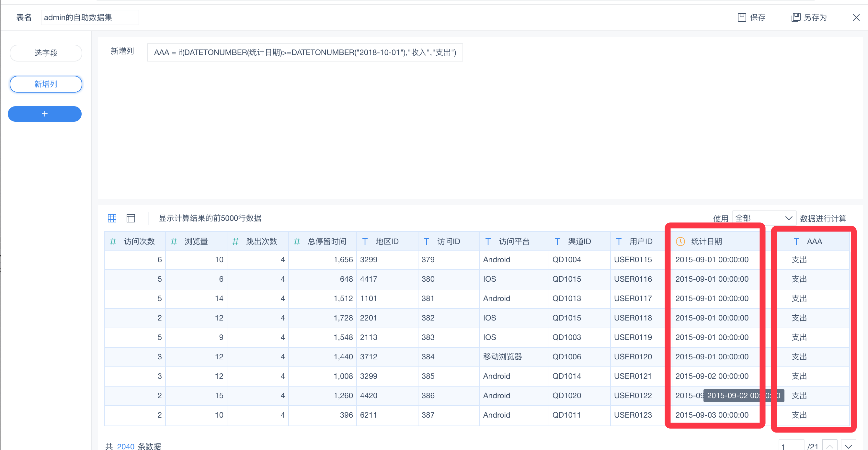Image resolution: width=868 pixels, height=450 pixels.
Task: Click the 总停留时间 column header
Action: click(x=326, y=242)
